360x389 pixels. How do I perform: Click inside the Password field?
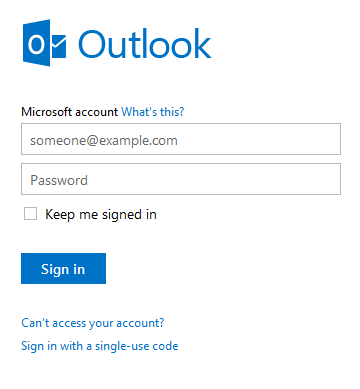tap(181, 179)
